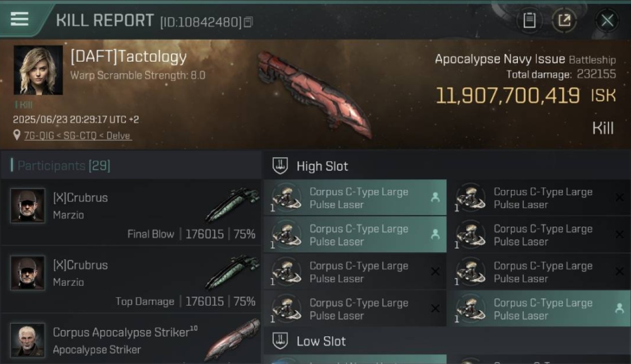
Task: Open Corpus Apocalypse Striker participant entry
Action: click(x=131, y=339)
